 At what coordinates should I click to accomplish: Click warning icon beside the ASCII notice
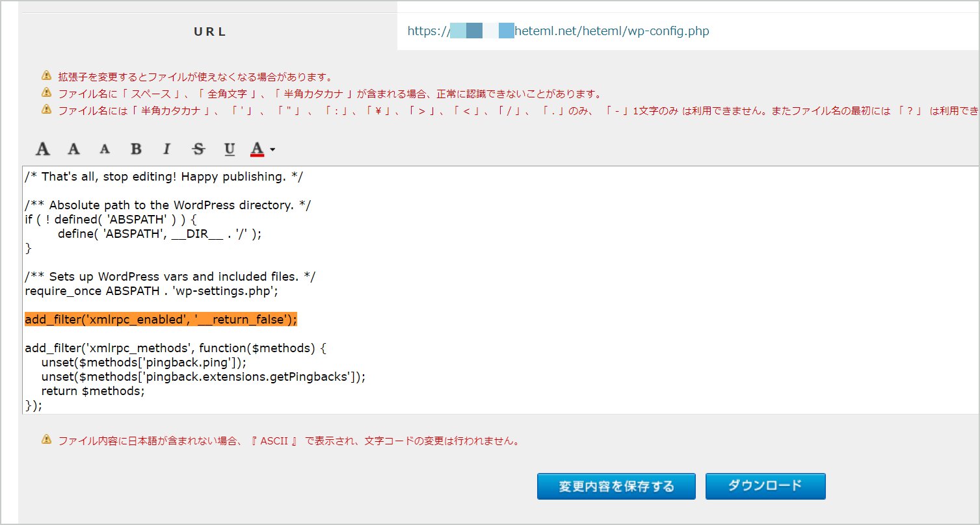(46, 441)
